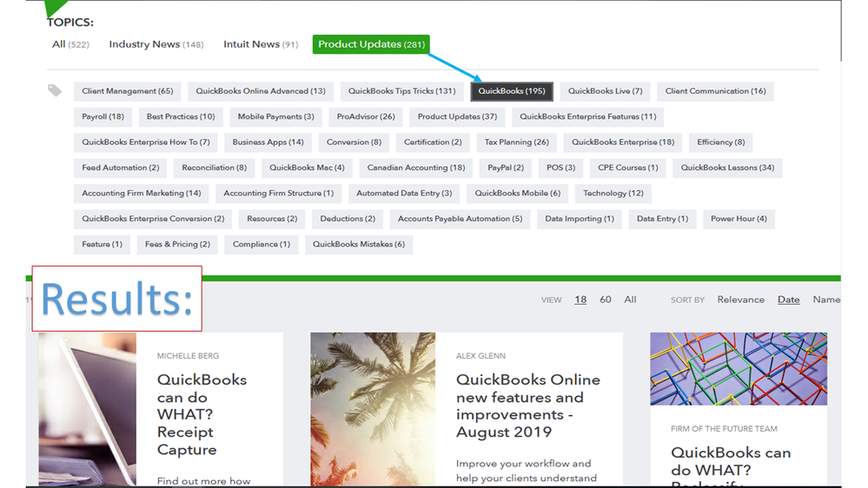868x488 pixels.
Task: Filter by QuickBooks Online Advanced tag
Action: [x=261, y=91]
